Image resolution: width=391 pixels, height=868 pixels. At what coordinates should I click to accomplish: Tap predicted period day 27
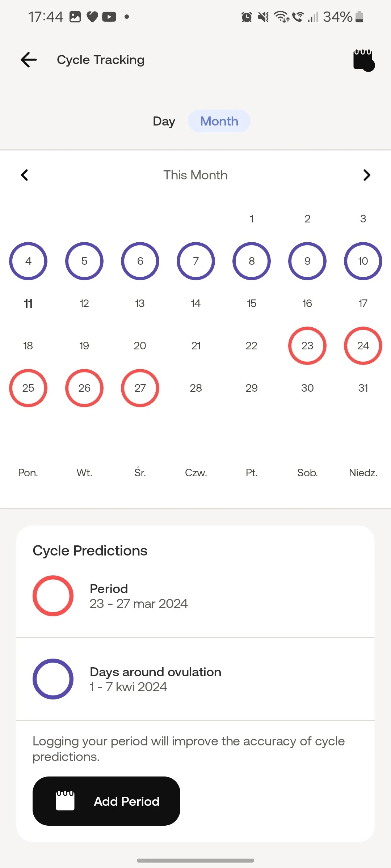click(x=140, y=388)
